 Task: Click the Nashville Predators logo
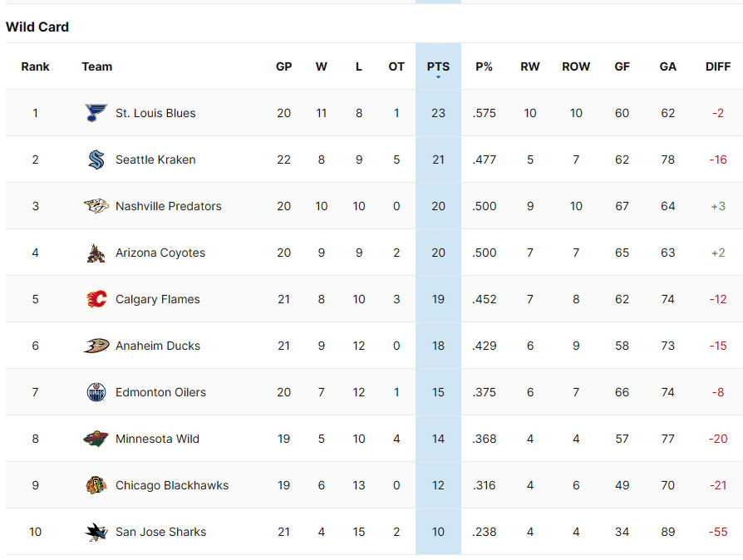pyautogui.click(x=96, y=206)
